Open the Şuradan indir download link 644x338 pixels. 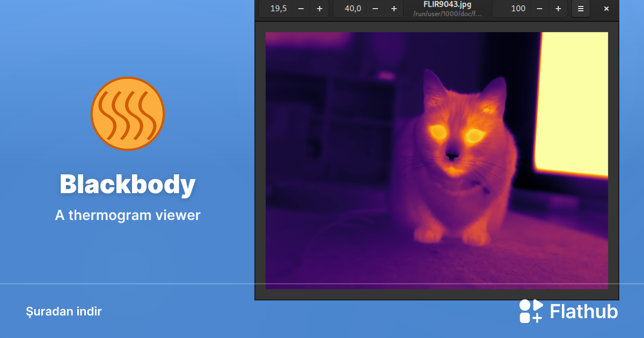(x=64, y=311)
